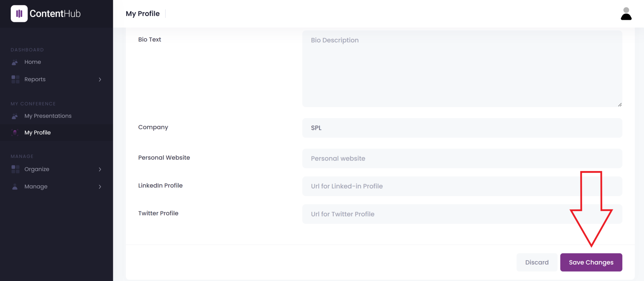Screen dimensions: 644x281
Task: Click the My Presentations sidebar icon
Action: [x=15, y=116]
